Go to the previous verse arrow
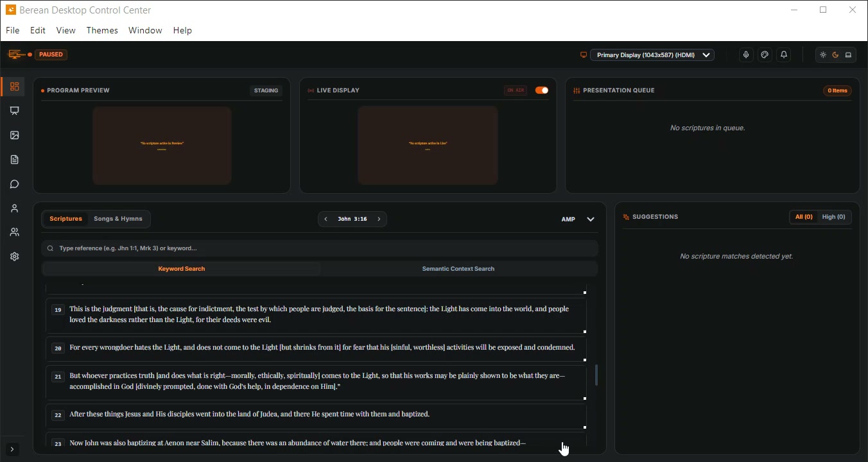 326,219
